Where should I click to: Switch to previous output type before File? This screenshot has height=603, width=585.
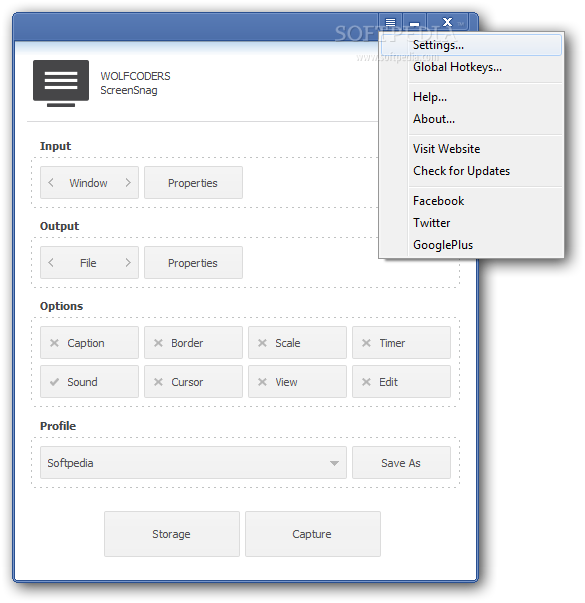tap(51, 263)
